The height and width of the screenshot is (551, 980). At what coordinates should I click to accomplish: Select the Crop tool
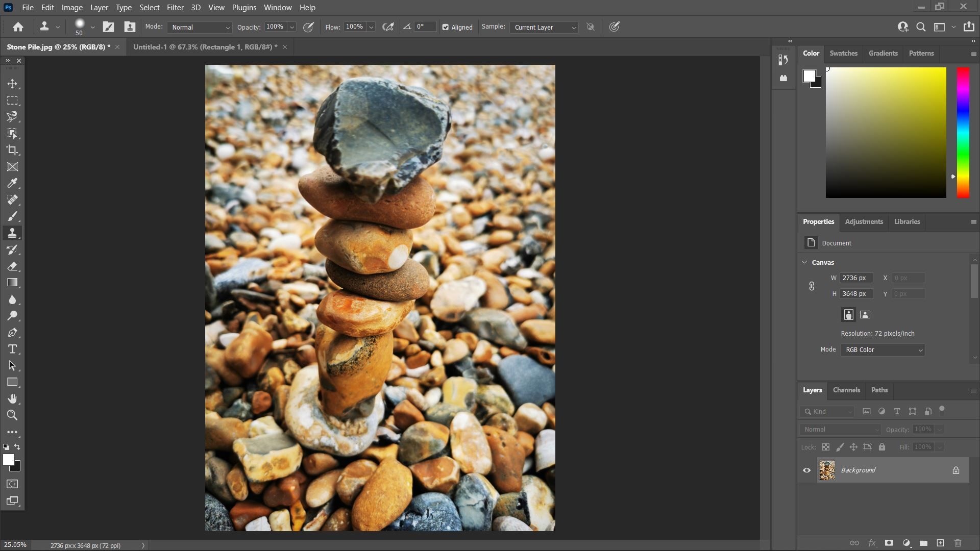(12, 150)
